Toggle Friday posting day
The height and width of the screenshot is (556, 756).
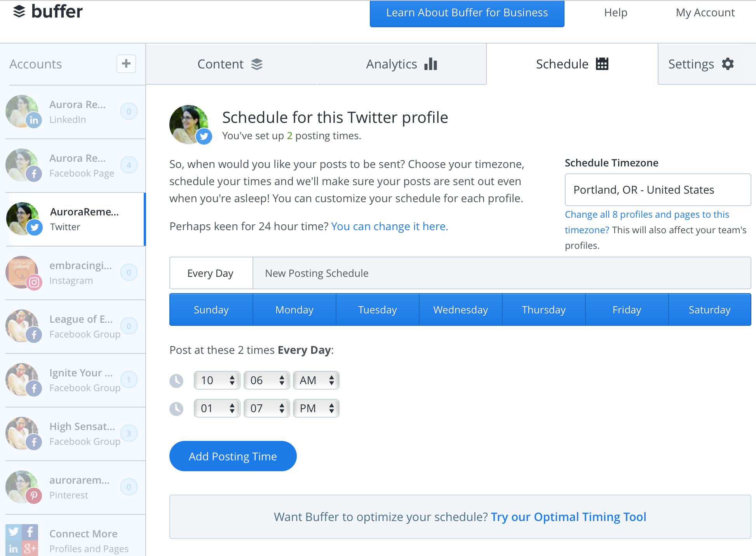point(627,310)
